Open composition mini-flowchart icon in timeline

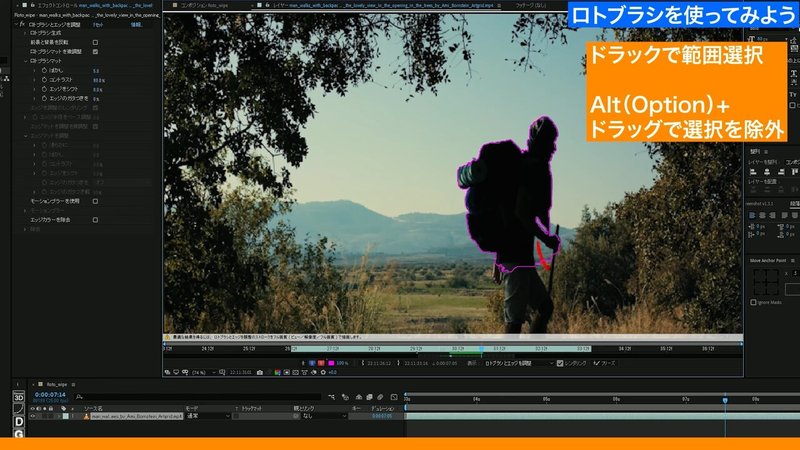pos(332,396)
